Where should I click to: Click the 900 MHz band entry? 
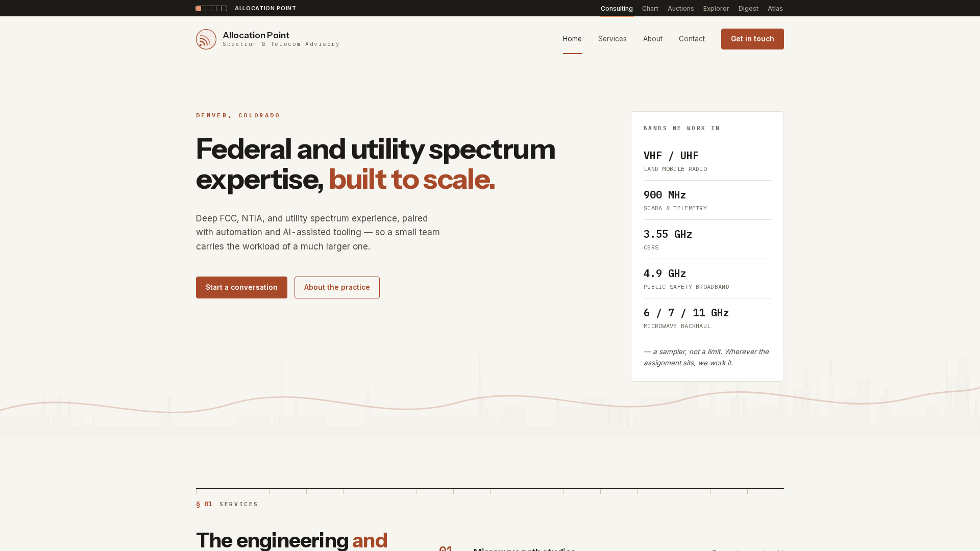(x=707, y=201)
